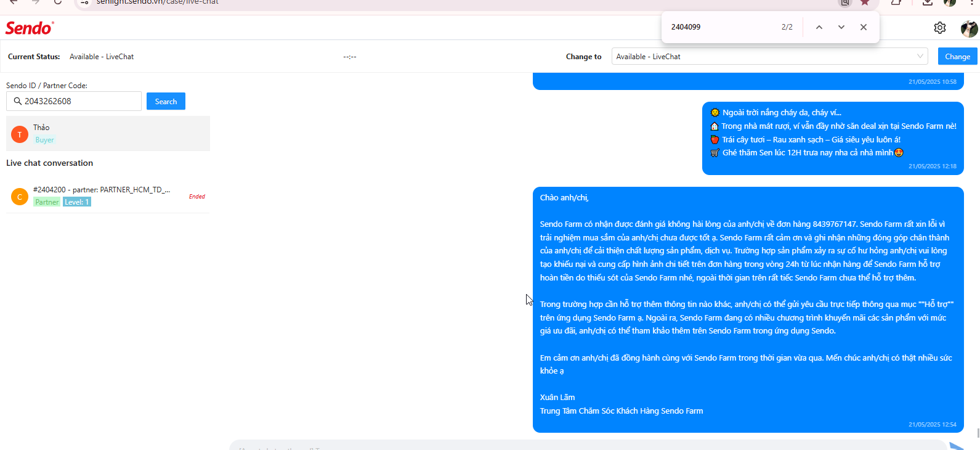This screenshot has height=450, width=980.
Task: Click the line Trái cây tươi – Rau xanh sạch
Action: (x=811, y=140)
